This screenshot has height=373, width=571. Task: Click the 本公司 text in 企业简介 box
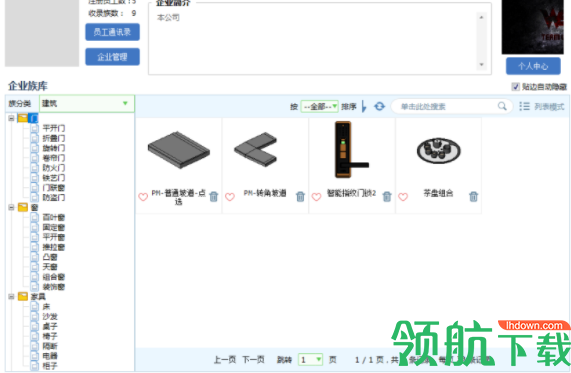pos(168,17)
